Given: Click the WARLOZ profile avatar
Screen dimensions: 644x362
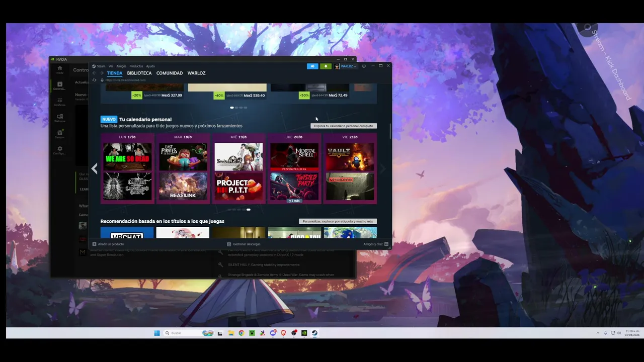Looking at the screenshot, I should (337, 66).
